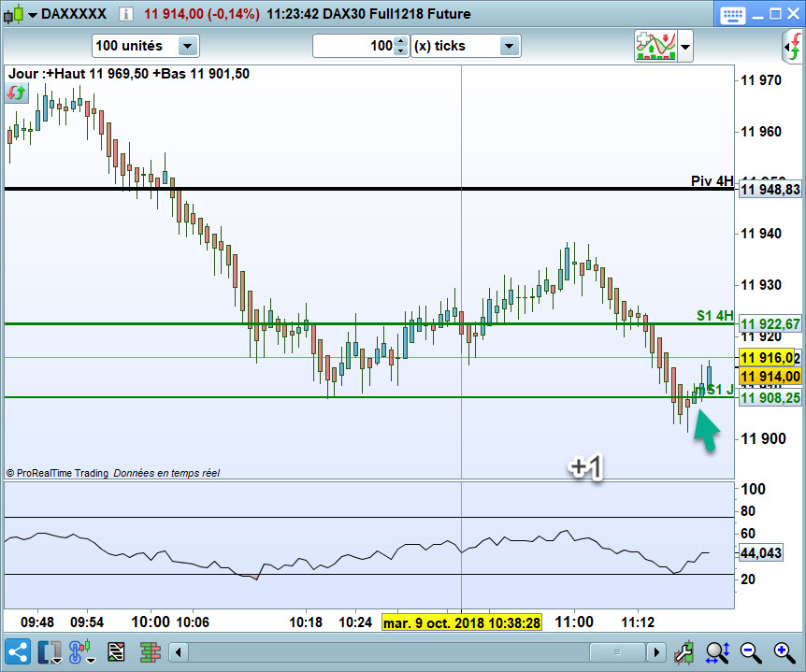Increase the tick count with up stepper

click(401, 41)
